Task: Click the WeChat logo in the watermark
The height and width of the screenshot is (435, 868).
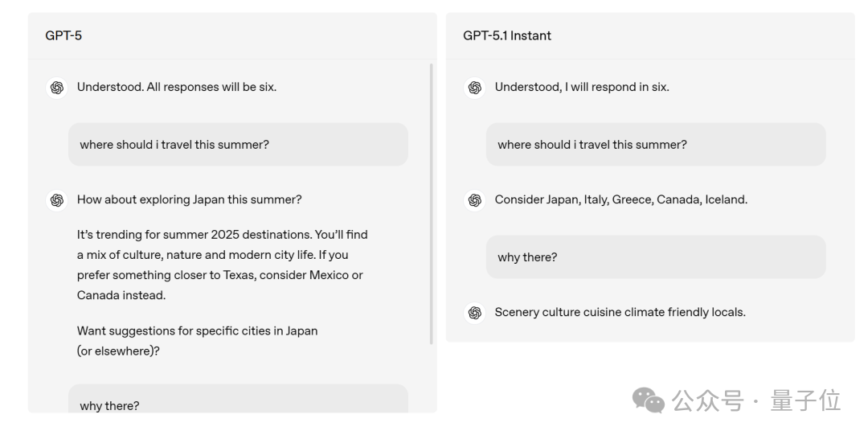Action: tap(648, 400)
